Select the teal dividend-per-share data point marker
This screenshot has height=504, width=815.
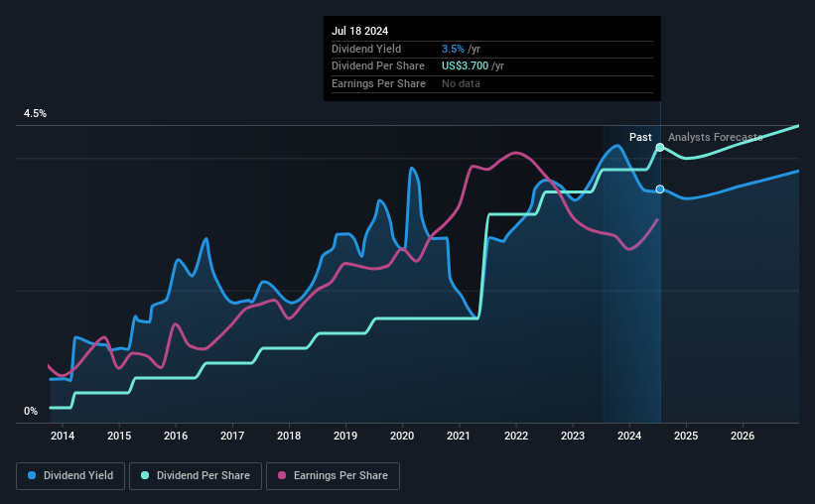click(x=659, y=148)
